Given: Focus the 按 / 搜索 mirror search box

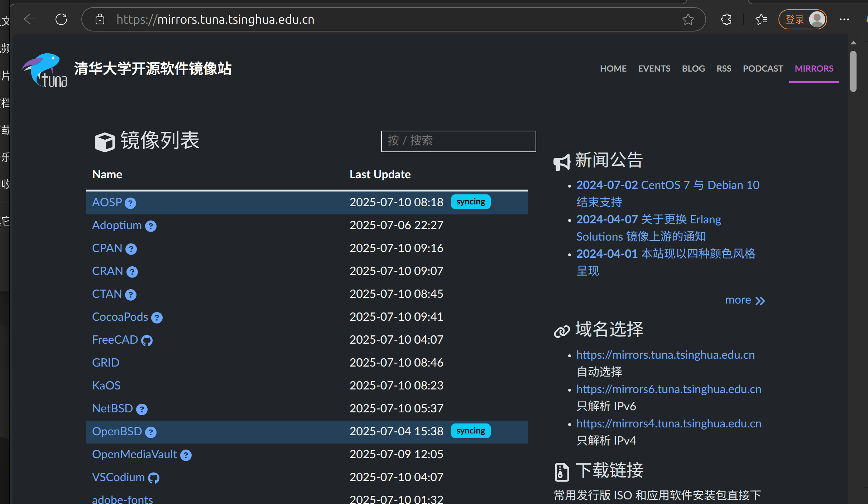Looking at the screenshot, I should pos(458,141).
